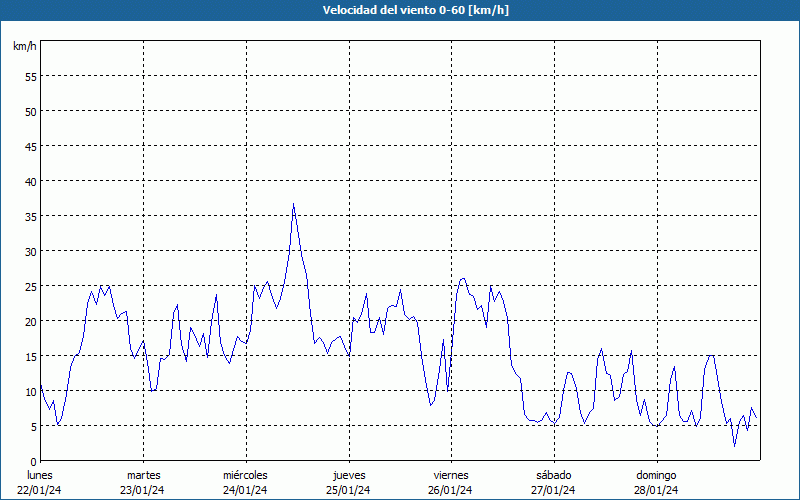Click the 24/01/24 date label
This screenshot has height=500, width=800.
pos(245,490)
